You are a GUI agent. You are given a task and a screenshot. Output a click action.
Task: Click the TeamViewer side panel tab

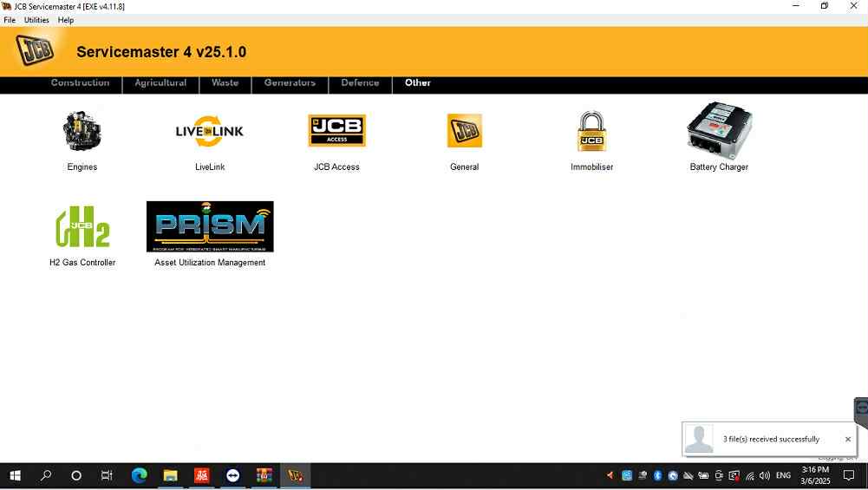(861, 411)
